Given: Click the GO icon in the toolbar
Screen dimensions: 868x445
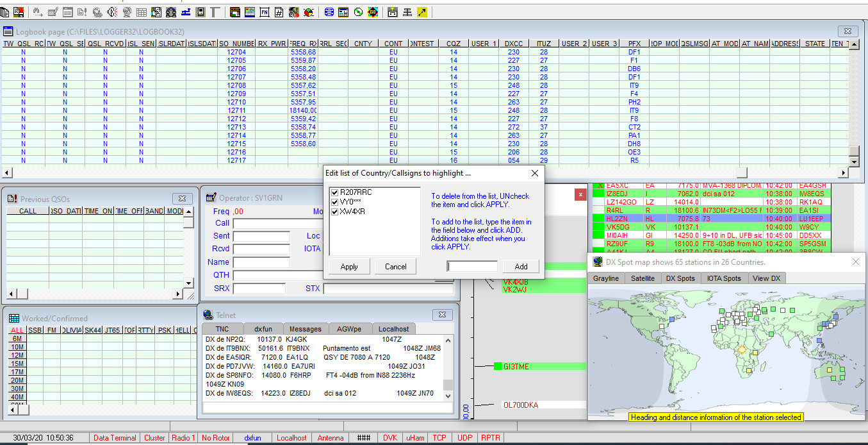Looking at the screenshot, I should coord(373,12).
